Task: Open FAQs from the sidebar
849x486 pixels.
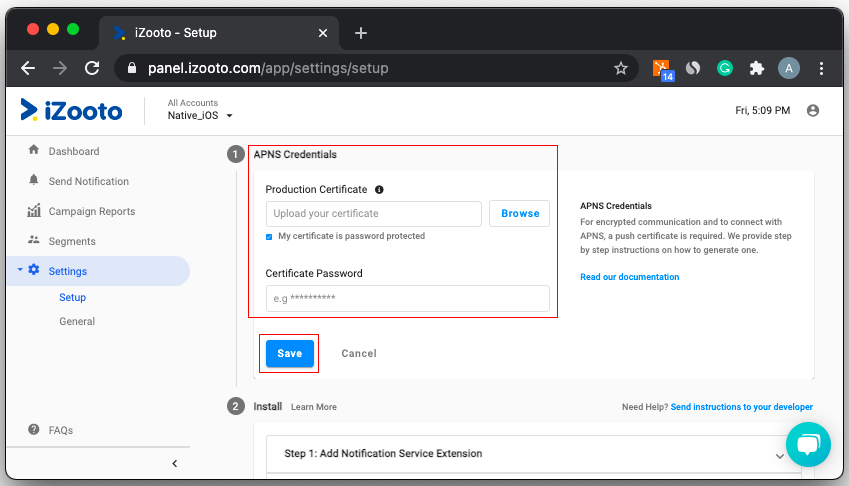Action: (x=61, y=430)
